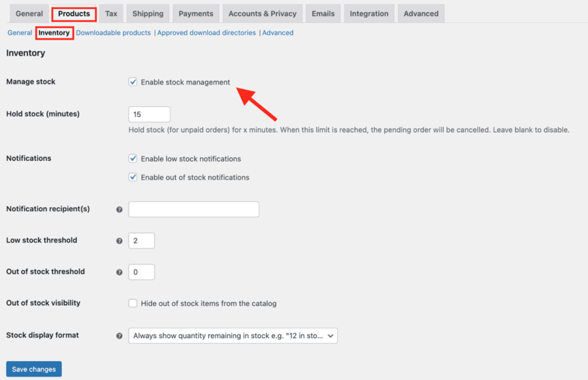Go to Accounts & Privacy tab

pos(263,14)
